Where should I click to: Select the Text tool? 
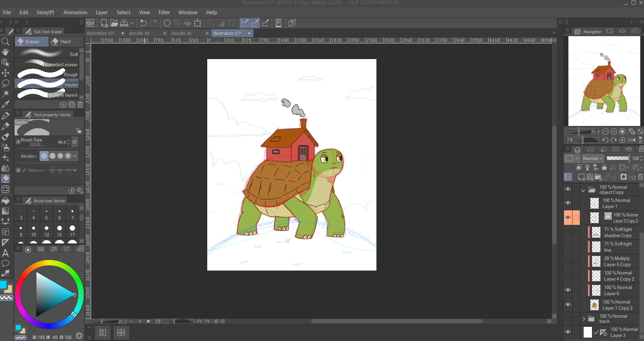(5, 253)
